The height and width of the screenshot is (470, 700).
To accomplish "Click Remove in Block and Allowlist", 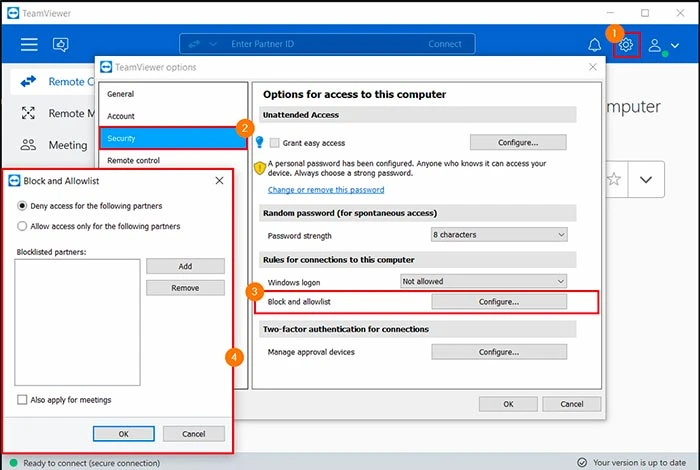I will click(x=185, y=288).
